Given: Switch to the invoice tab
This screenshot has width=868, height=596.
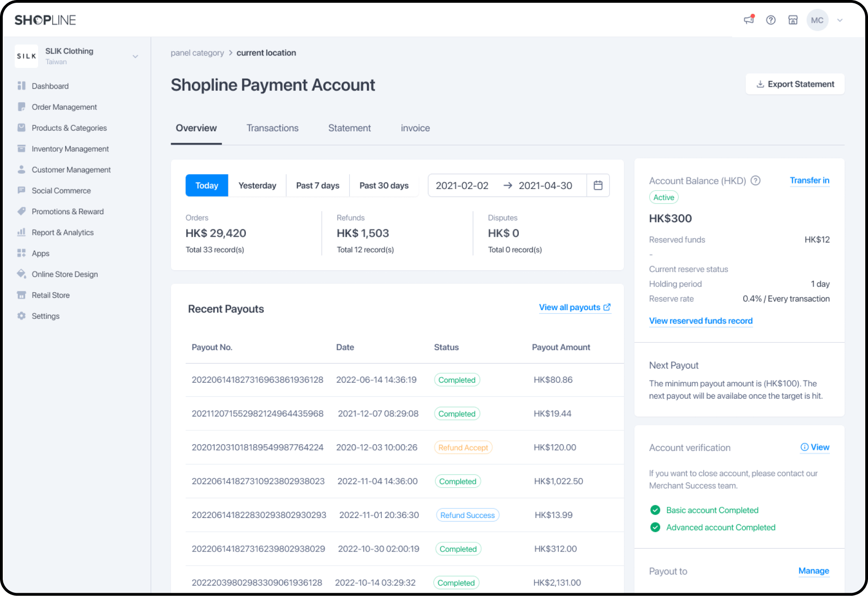Looking at the screenshot, I should pos(415,128).
